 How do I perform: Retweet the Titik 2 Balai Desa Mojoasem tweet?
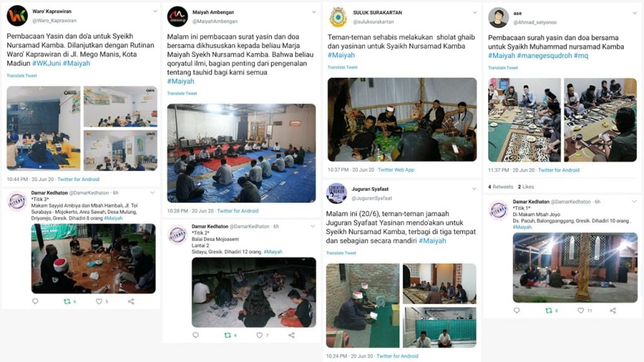228,336
